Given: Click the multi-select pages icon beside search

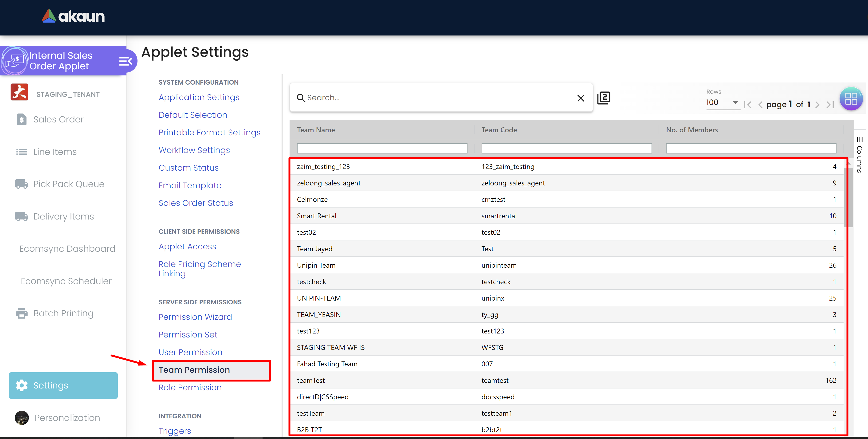Looking at the screenshot, I should pos(604,98).
